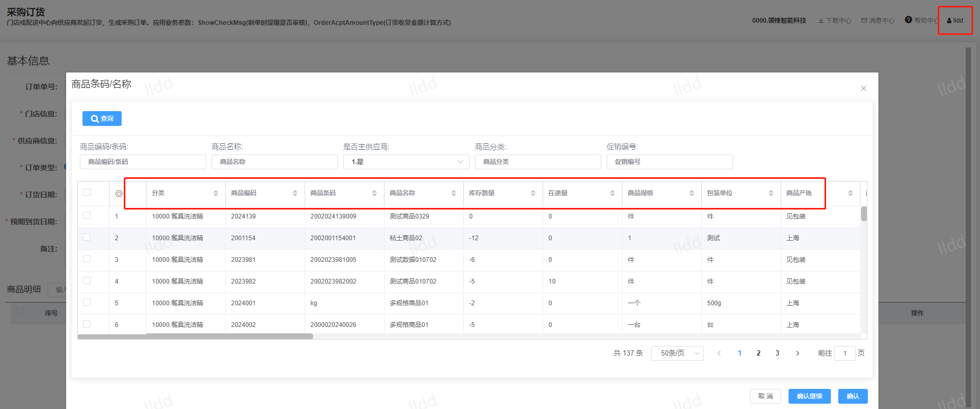
Task: Tick the checkbox for row 4 (2023982)
Action: pyautogui.click(x=87, y=280)
